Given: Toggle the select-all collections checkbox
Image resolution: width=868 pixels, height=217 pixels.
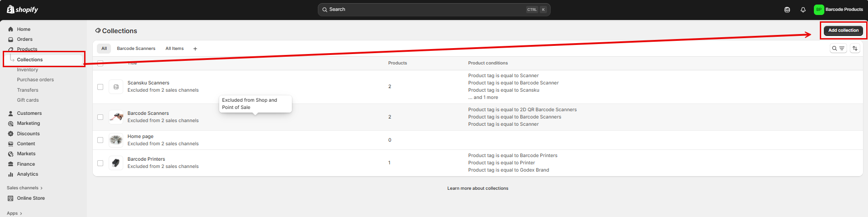Looking at the screenshot, I should coord(100,63).
